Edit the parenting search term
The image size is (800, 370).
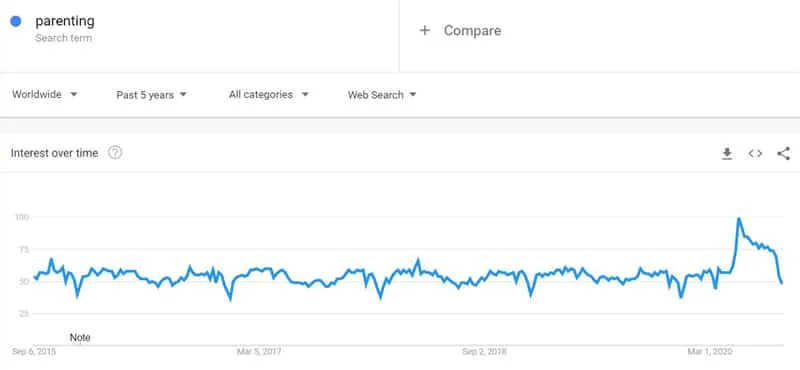click(65, 21)
